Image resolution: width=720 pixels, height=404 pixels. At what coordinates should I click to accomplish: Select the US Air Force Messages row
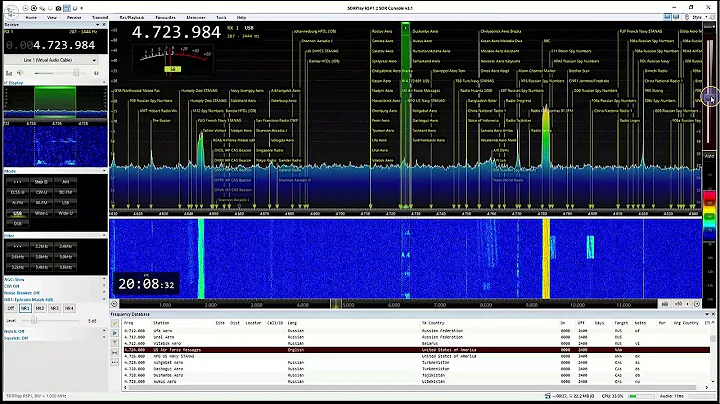click(x=416, y=350)
